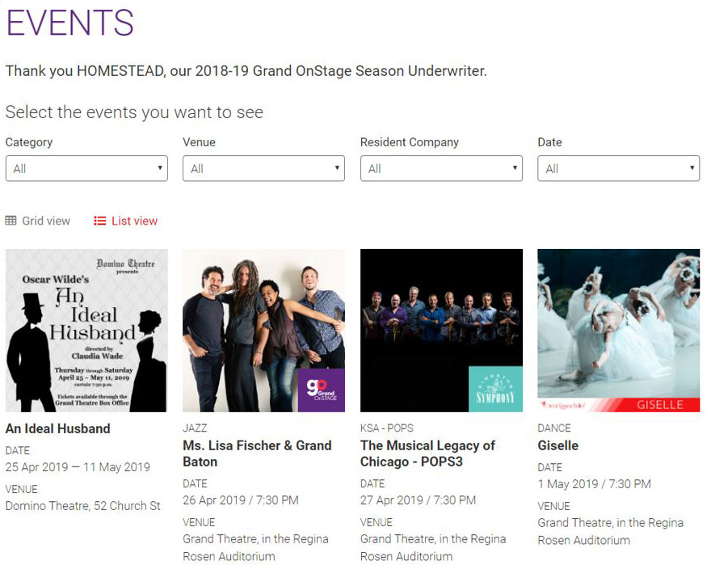Open the Resident Company dropdown
728x565 pixels.
coord(441,168)
